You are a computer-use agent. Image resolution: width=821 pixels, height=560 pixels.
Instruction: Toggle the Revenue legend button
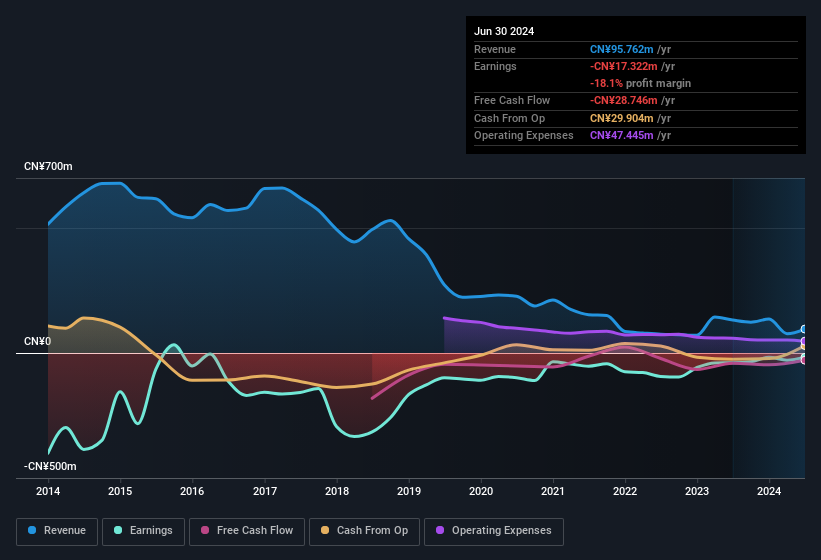tap(57, 531)
